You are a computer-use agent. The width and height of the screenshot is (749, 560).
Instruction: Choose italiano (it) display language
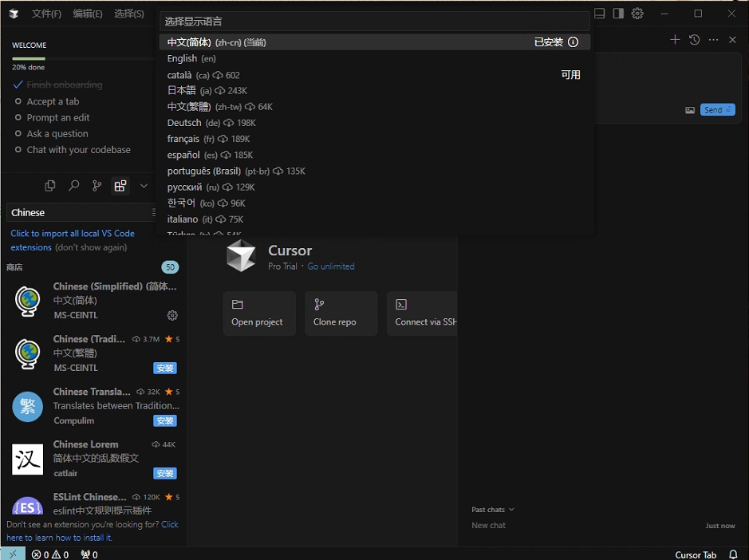click(375, 219)
